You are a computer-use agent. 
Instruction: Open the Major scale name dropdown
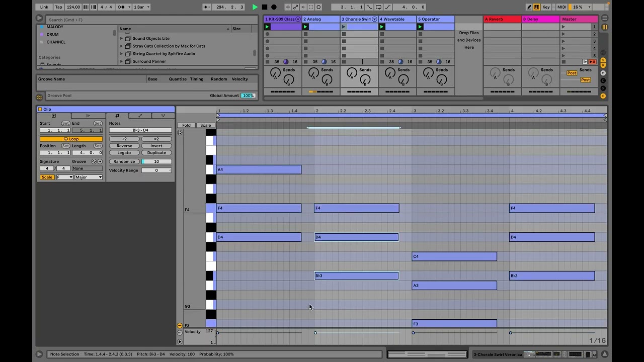click(x=89, y=177)
